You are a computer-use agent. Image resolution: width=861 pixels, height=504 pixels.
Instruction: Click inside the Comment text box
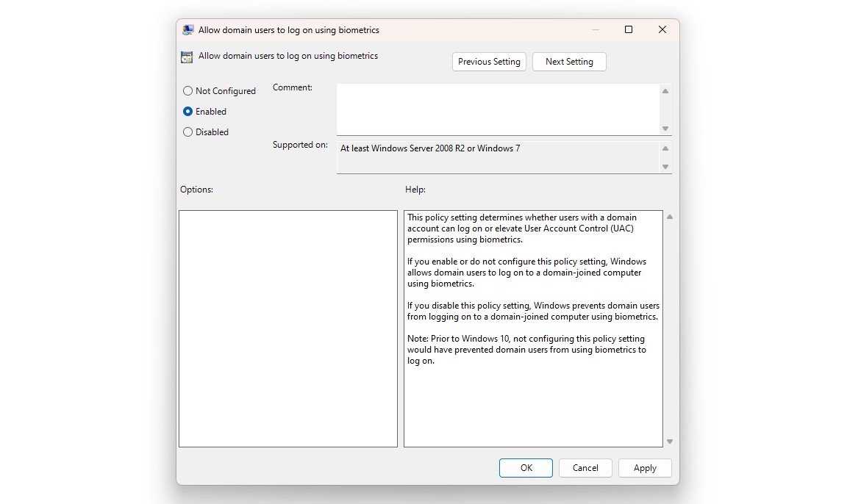[498, 109]
